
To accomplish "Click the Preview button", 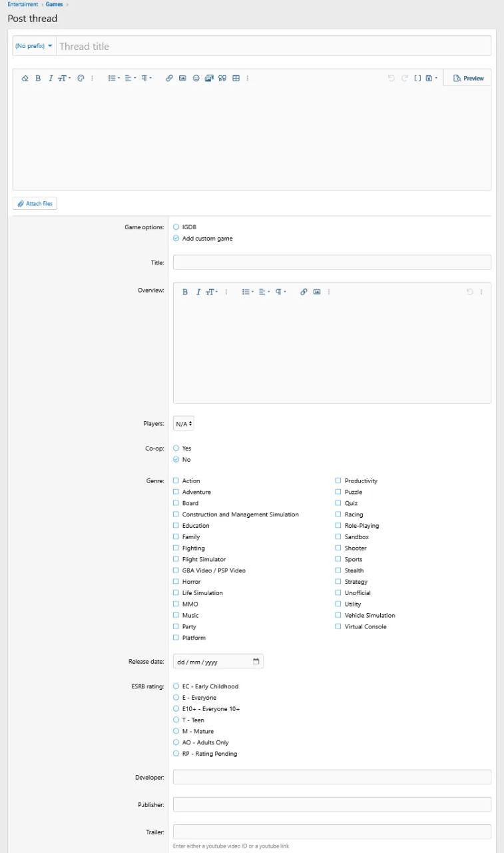I will [x=468, y=78].
